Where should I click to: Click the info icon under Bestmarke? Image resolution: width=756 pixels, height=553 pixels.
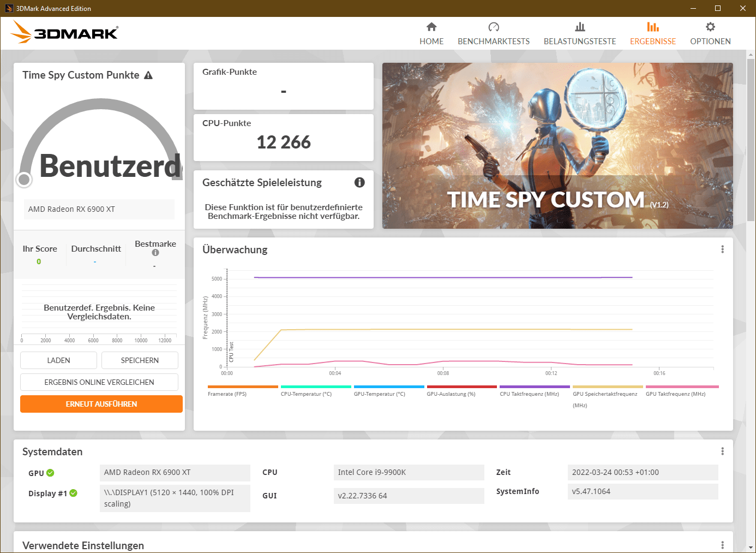click(x=155, y=253)
